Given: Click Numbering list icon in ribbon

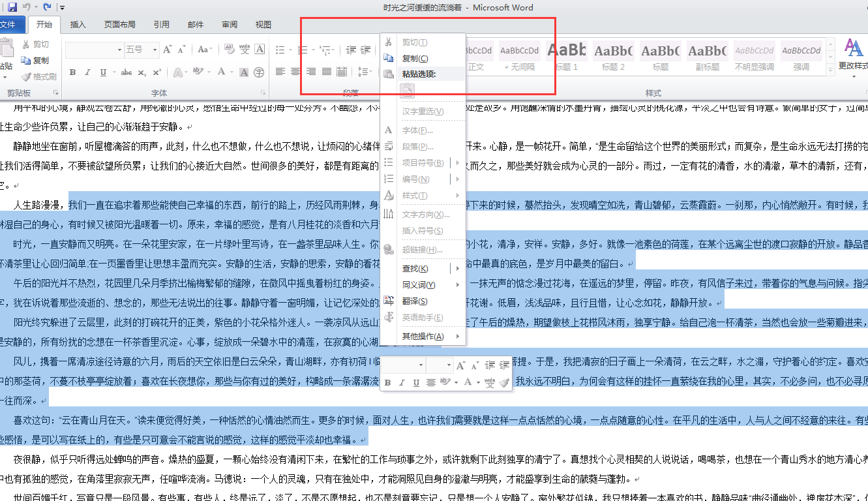Looking at the screenshot, I should click(303, 50).
